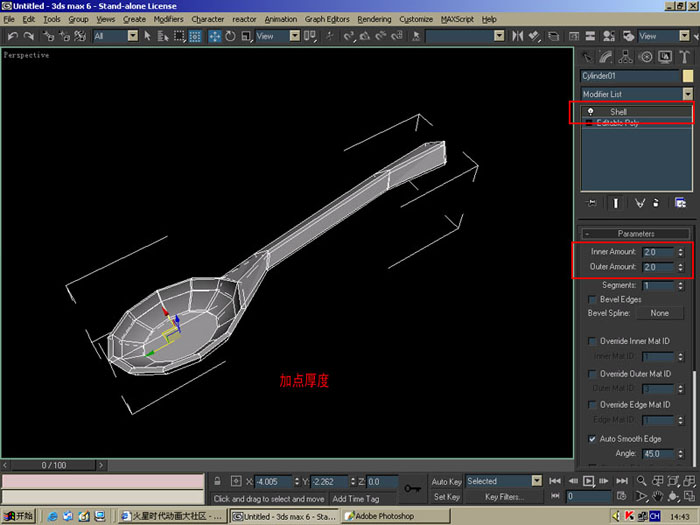Click the Quick Render teapot icon

(629, 36)
